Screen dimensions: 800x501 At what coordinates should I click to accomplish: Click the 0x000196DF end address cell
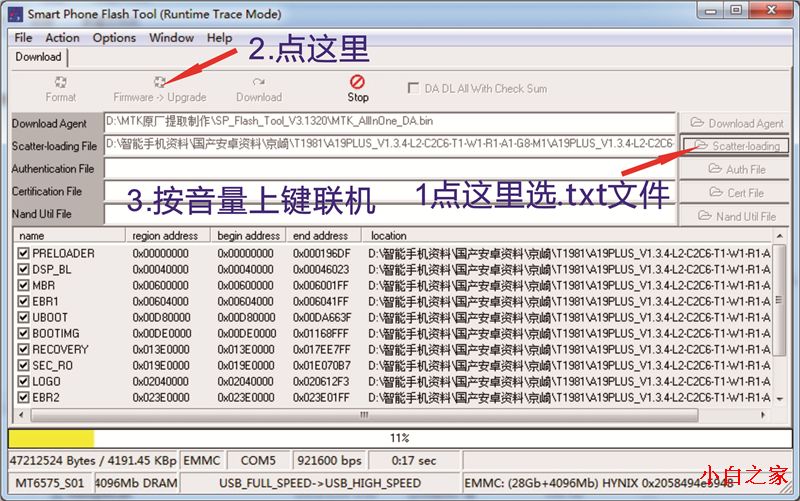(321, 253)
